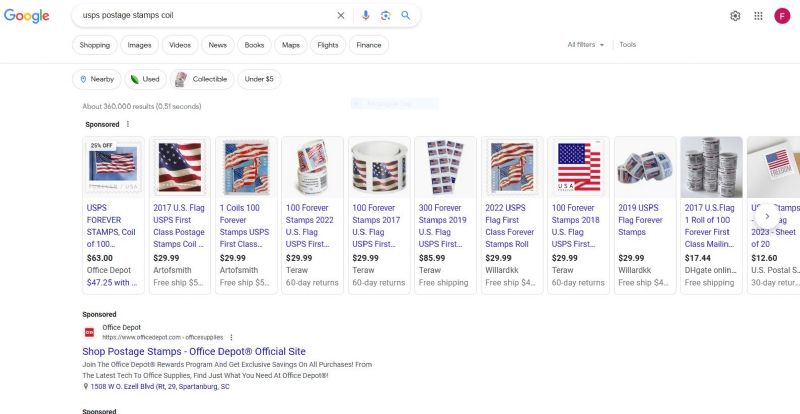Open Sponsored section three-dot options
Image resolution: width=800 pixels, height=414 pixels.
coord(128,124)
